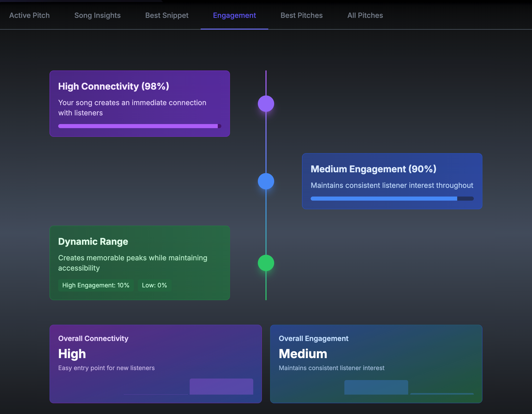Click the purple connectivity timeline dot
The height and width of the screenshot is (414, 532).
pyautogui.click(x=266, y=104)
